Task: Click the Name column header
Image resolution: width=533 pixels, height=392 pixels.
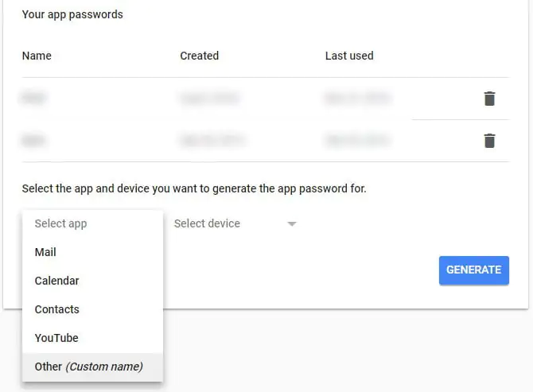Action: (37, 56)
